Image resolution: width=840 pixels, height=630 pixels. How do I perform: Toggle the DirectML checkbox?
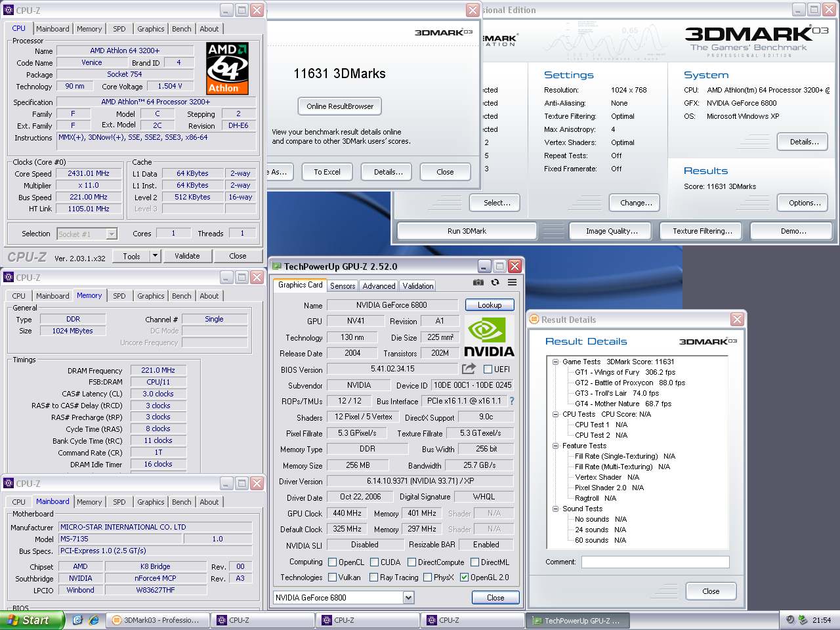tap(474, 562)
